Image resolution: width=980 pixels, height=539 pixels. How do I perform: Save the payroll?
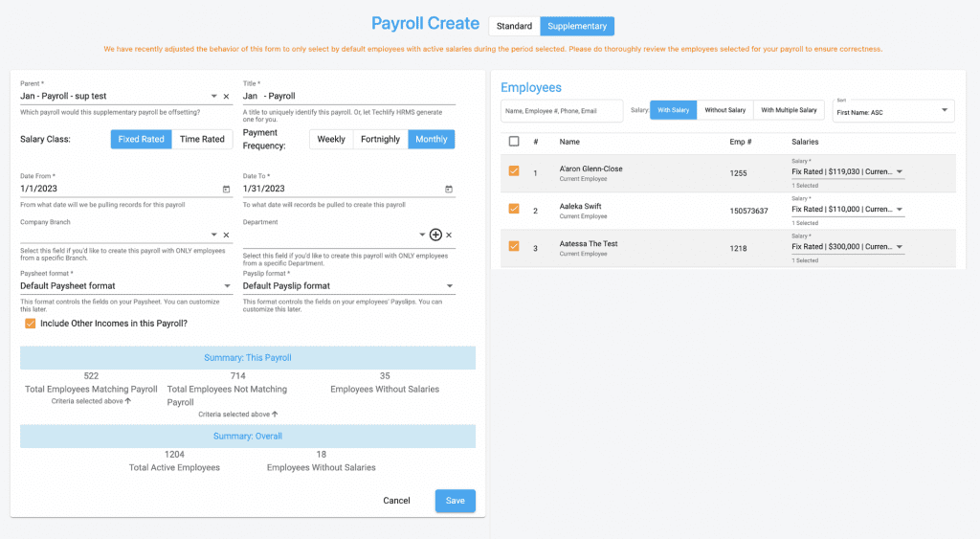click(455, 501)
